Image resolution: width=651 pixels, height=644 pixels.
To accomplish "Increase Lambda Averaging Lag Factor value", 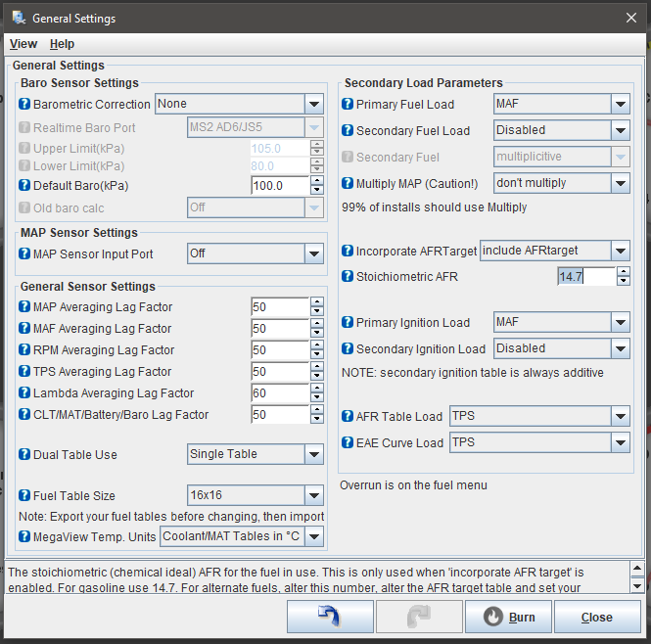I will click(x=317, y=389).
